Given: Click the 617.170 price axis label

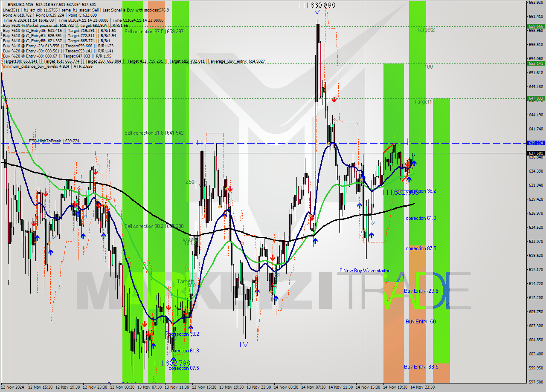Looking at the screenshot, I should point(536,270).
